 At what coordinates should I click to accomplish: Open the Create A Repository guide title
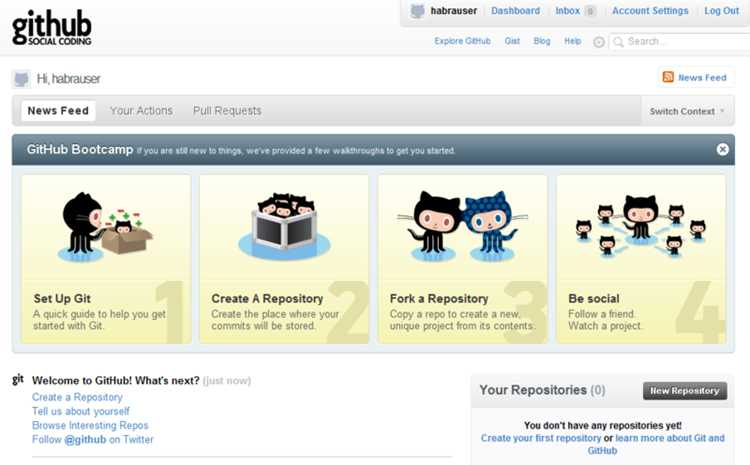[x=267, y=299]
